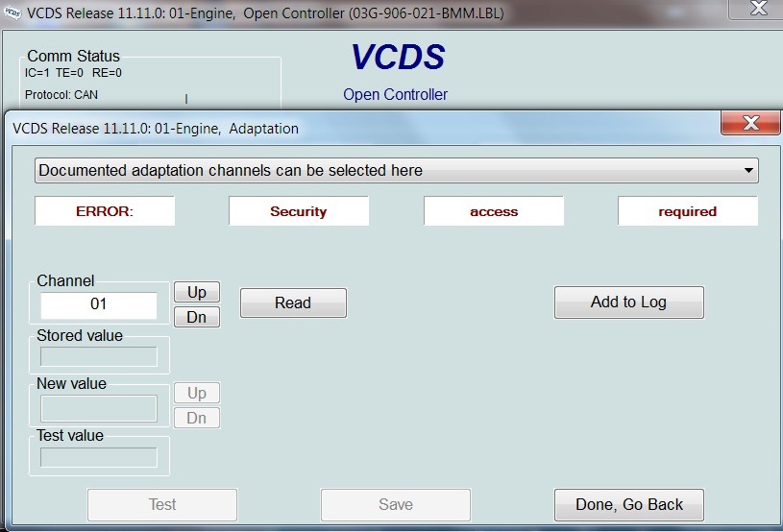This screenshot has height=532, width=783.
Task: Open the documented adaptation channels dropdown
Action: pyautogui.click(x=396, y=171)
